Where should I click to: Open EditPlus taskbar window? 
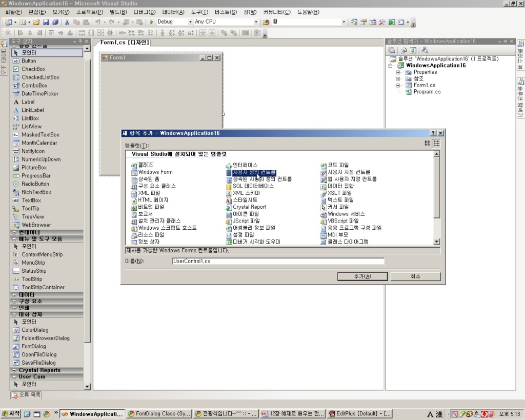point(359,414)
